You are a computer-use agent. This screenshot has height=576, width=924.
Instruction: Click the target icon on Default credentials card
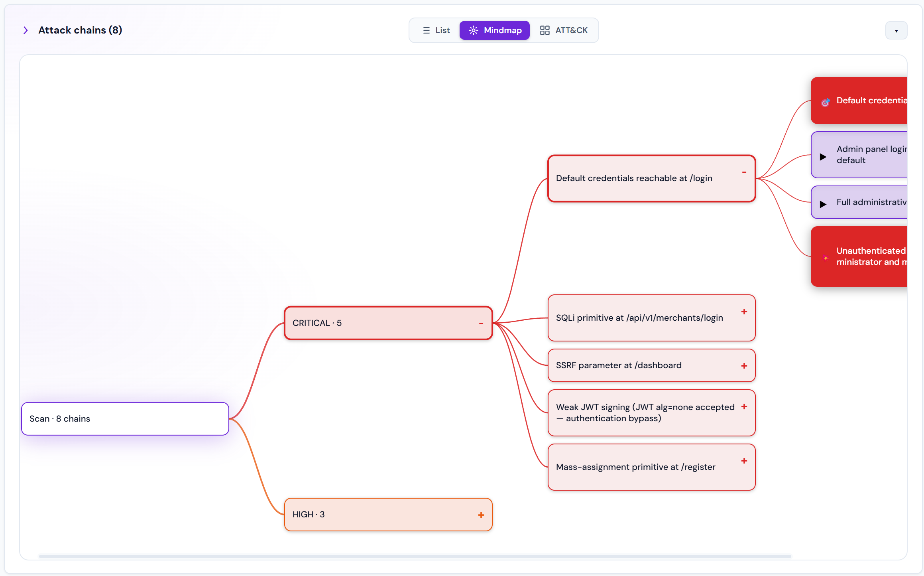[x=826, y=102]
